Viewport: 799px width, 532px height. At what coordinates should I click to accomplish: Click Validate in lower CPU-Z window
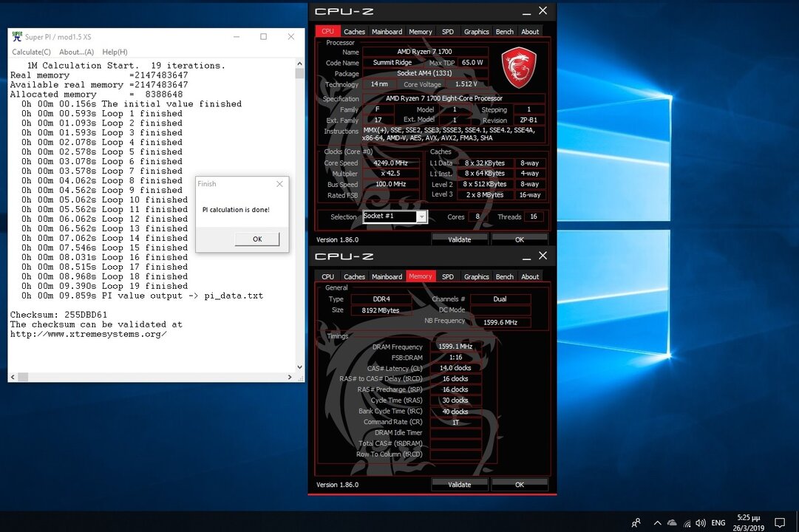[x=460, y=485]
